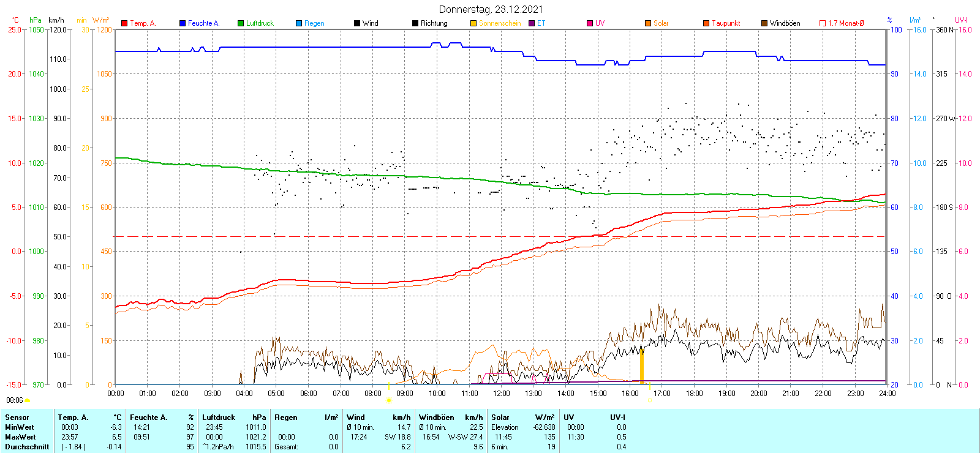Click the 360 N label on wind direction axis

(x=945, y=29)
